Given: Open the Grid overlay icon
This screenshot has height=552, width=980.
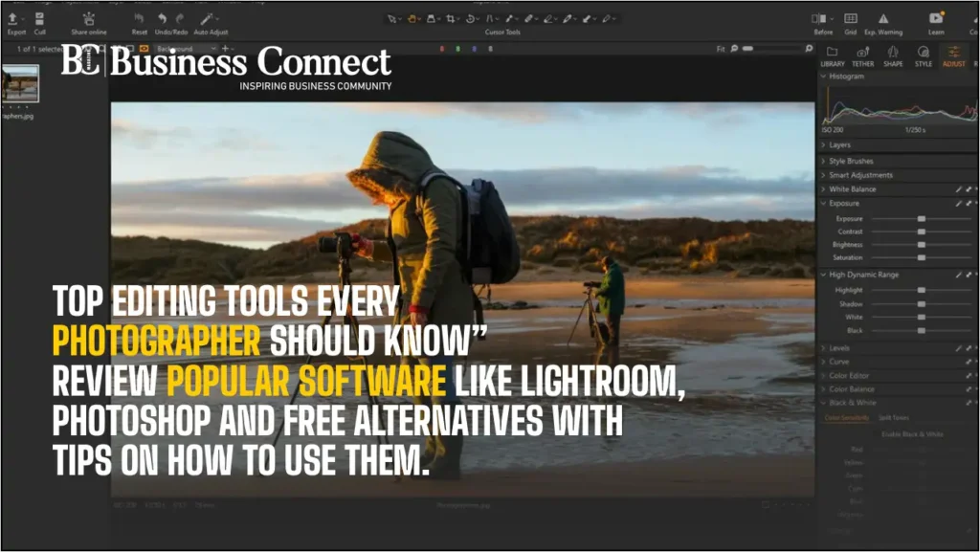Looking at the screenshot, I should [850, 19].
